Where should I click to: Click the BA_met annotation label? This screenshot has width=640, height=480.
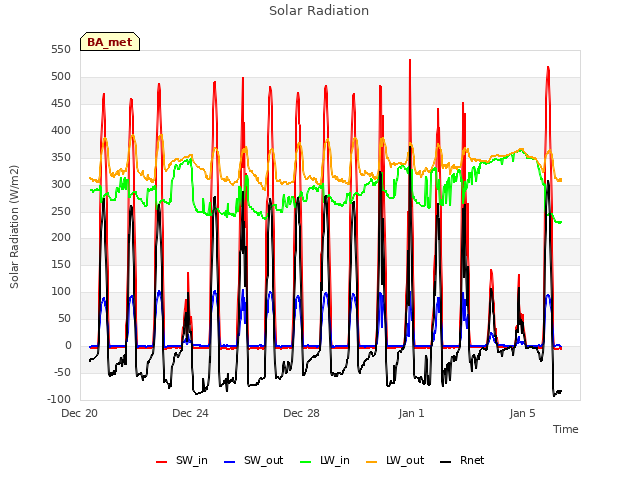point(110,42)
